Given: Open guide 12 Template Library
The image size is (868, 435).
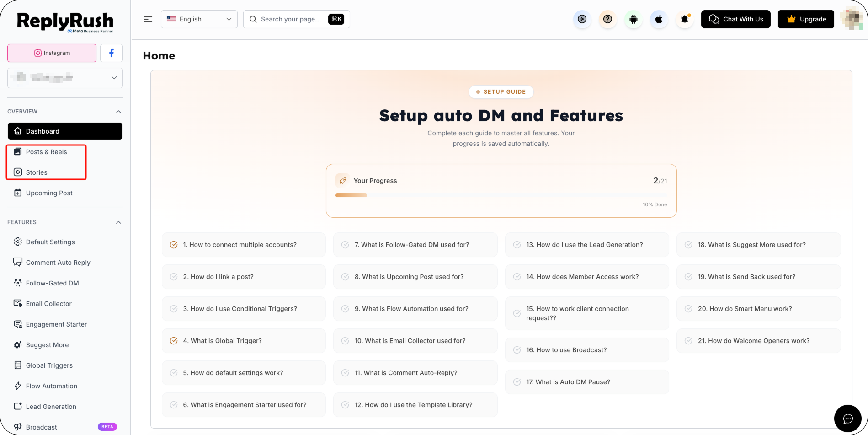Looking at the screenshot, I should [x=415, y=405].
